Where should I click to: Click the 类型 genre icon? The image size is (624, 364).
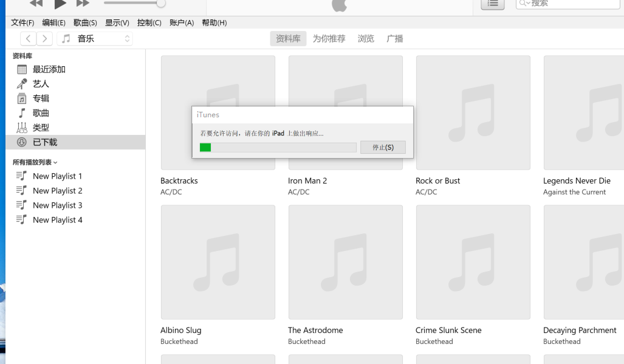(22, 128)
